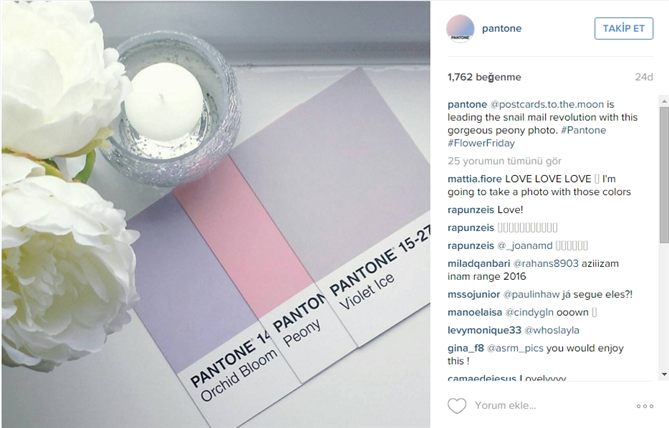Click the Pantone swatches photo
This screenshot has height=428, width=669.
click(216, 214)
